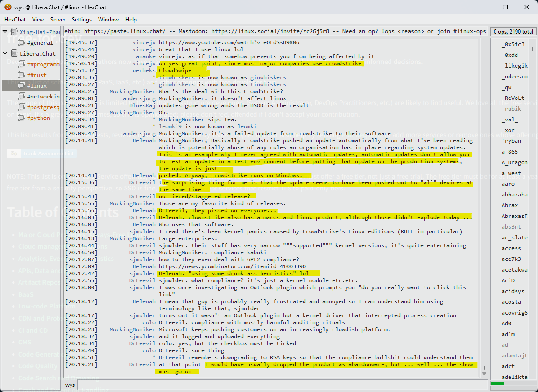The height and width of the screenshot is (392, 538).
Task: Open the Server menu
Action: tap(58, 20)
